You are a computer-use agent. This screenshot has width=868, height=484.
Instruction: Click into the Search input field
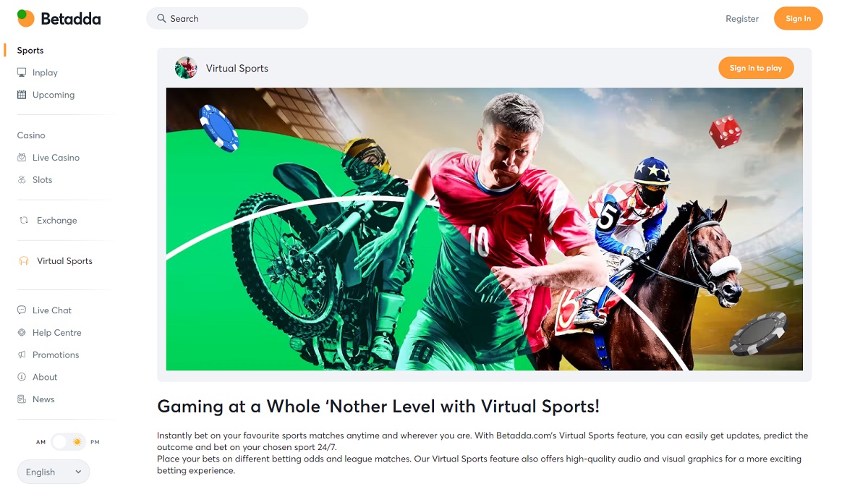point(227,18)
